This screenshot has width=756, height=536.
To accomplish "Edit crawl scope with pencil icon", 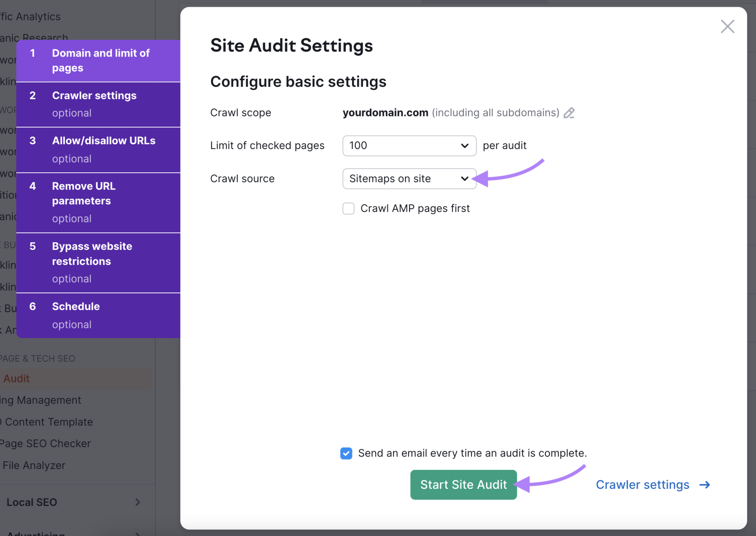I will click(x=569, y=113).
